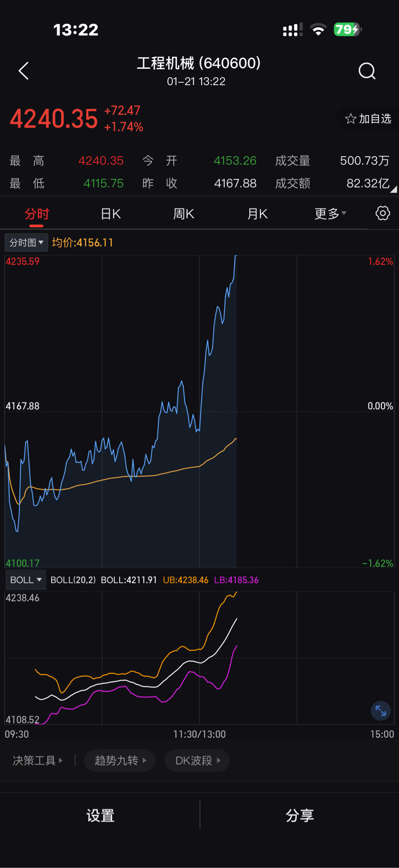Switch to the 周K tab
Screen dimensions: 399x868
click(x=183, y=214)
